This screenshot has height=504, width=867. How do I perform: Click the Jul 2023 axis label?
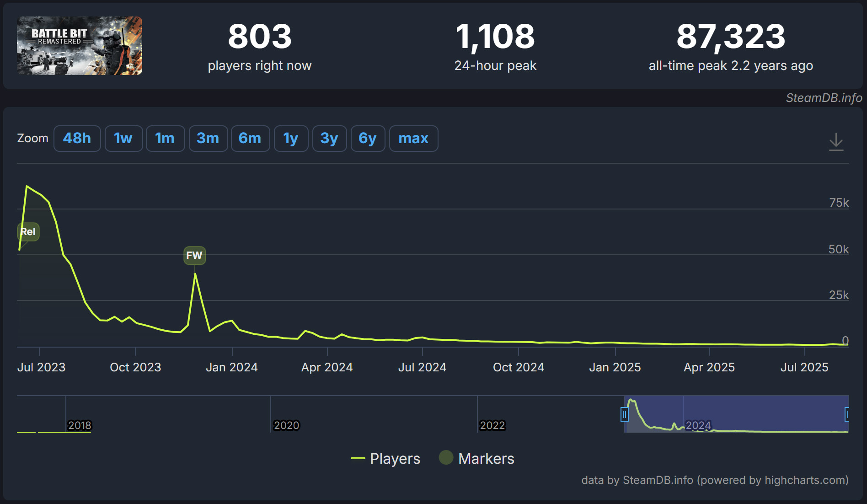click(x=41, y=367)
